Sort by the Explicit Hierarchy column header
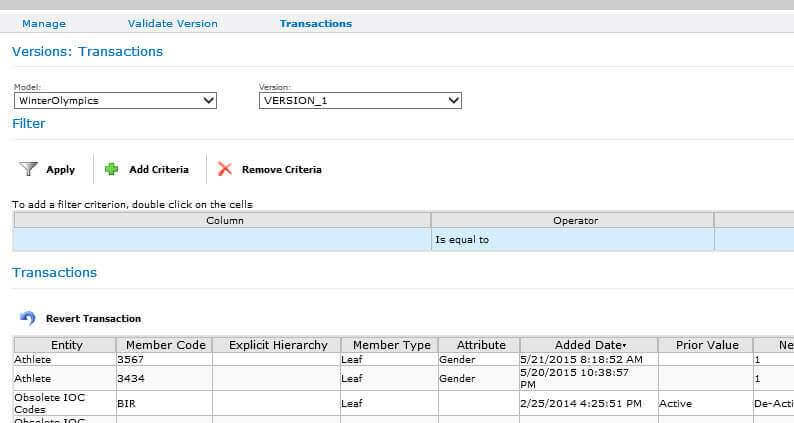The height and width of the screenshot is (423, 794). [277, 345]
